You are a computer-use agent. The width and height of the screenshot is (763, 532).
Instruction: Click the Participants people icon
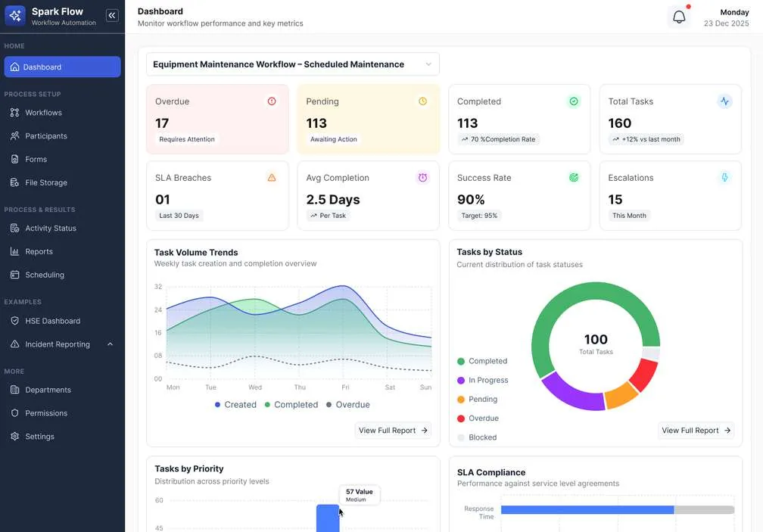14,135
